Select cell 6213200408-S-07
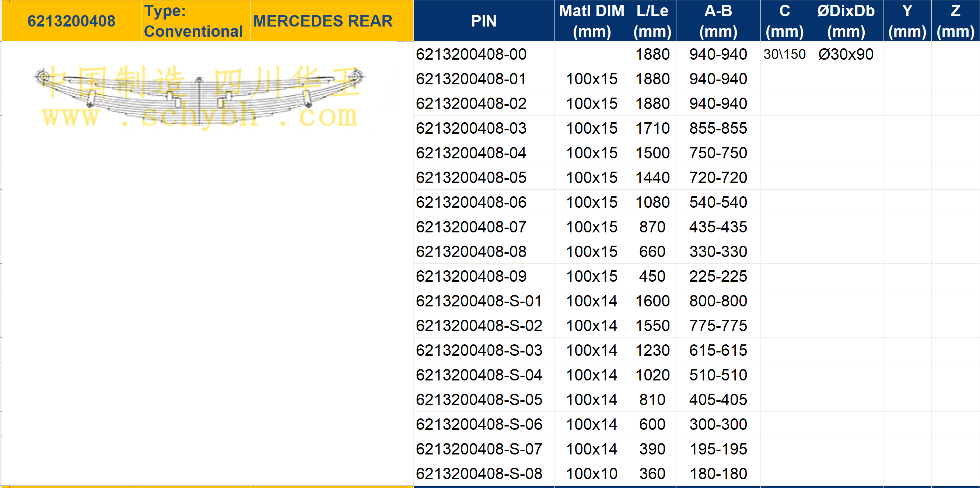Viewport: 980px width, 488px height. click(484, 449)
